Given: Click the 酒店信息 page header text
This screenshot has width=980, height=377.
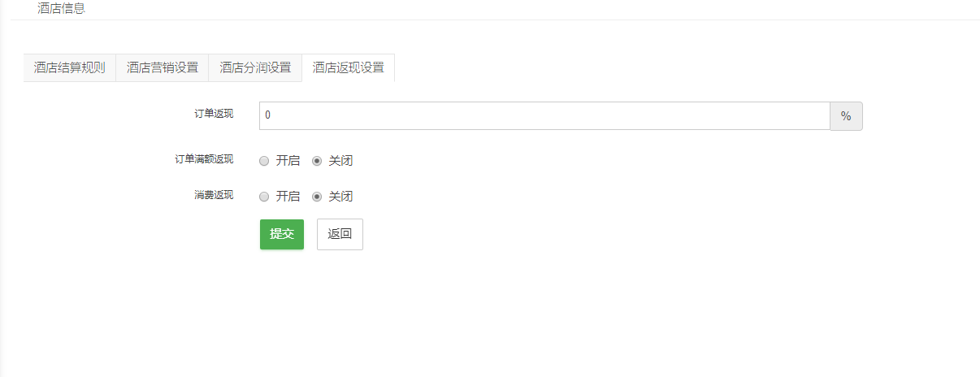Looking at the screenshot, I should click(61, 9).
